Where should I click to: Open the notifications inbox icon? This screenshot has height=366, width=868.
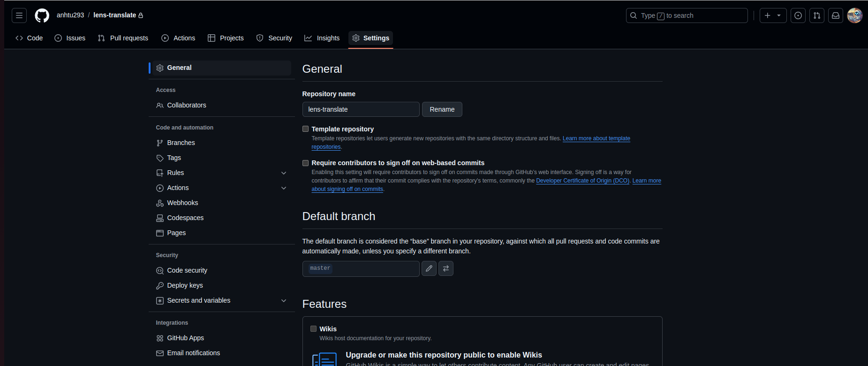[x=836, y=15]
